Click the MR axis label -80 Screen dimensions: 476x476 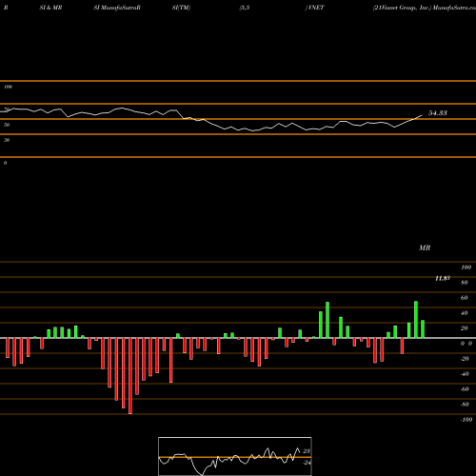click(x=465, y=405)
